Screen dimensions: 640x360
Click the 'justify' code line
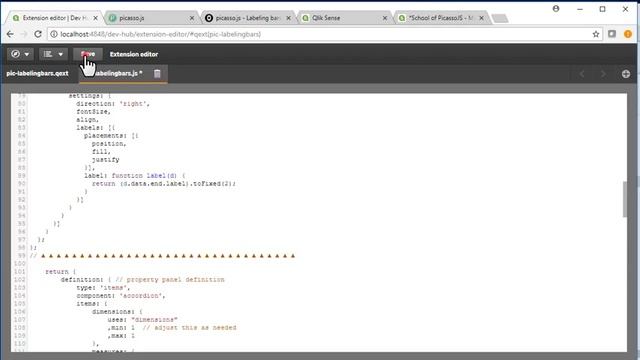coord(106,160)
